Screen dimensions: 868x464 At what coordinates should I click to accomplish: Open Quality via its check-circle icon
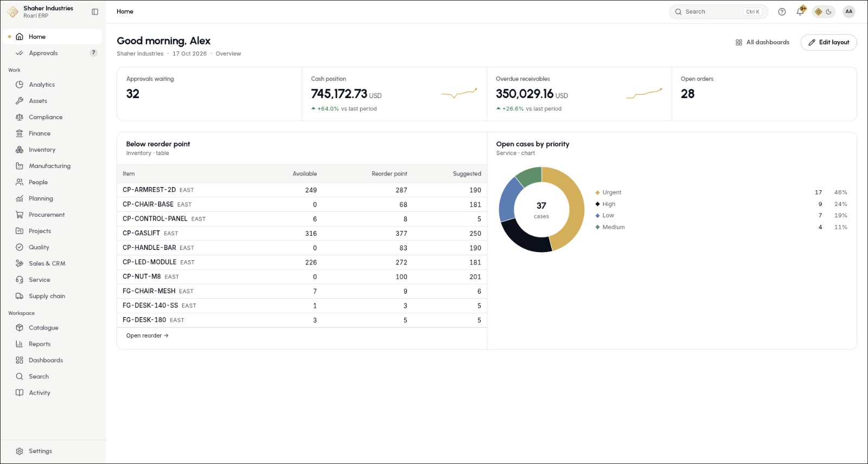pos(20,247)
